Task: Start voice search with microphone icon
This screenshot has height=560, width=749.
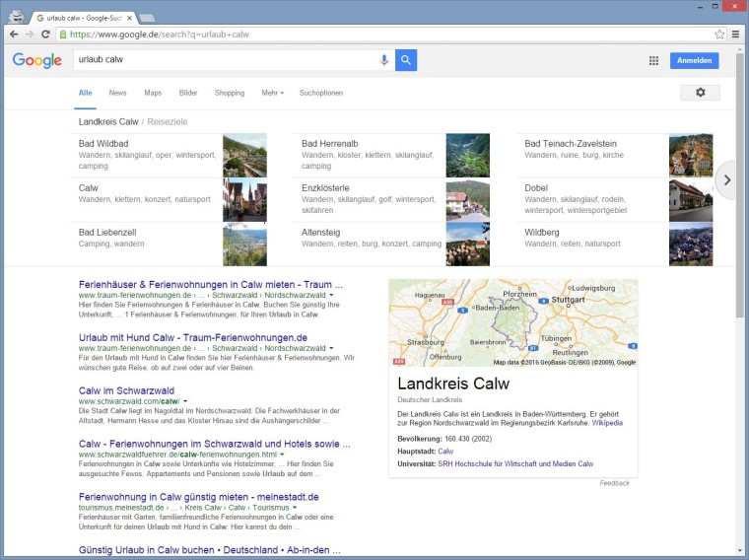Action: tap(384, 60)
